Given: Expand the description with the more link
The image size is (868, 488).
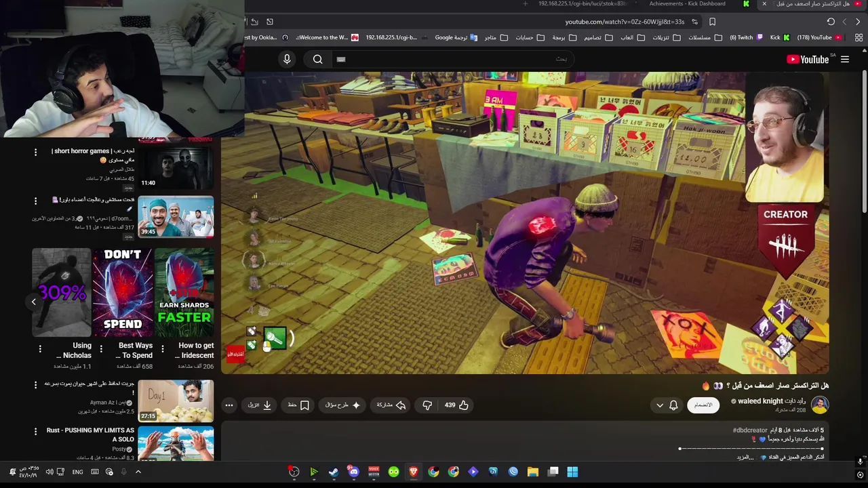Looking at the screenshot, I should [746, 457].
